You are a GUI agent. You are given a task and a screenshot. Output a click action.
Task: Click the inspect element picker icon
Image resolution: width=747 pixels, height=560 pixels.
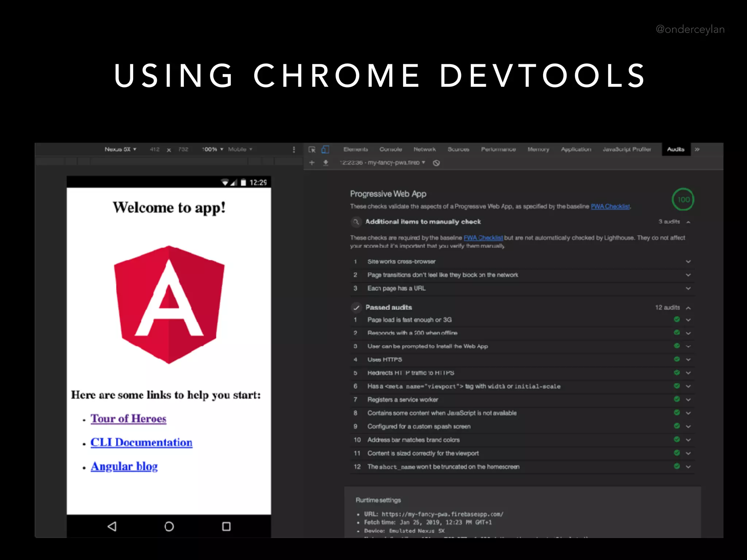[312, 149]
